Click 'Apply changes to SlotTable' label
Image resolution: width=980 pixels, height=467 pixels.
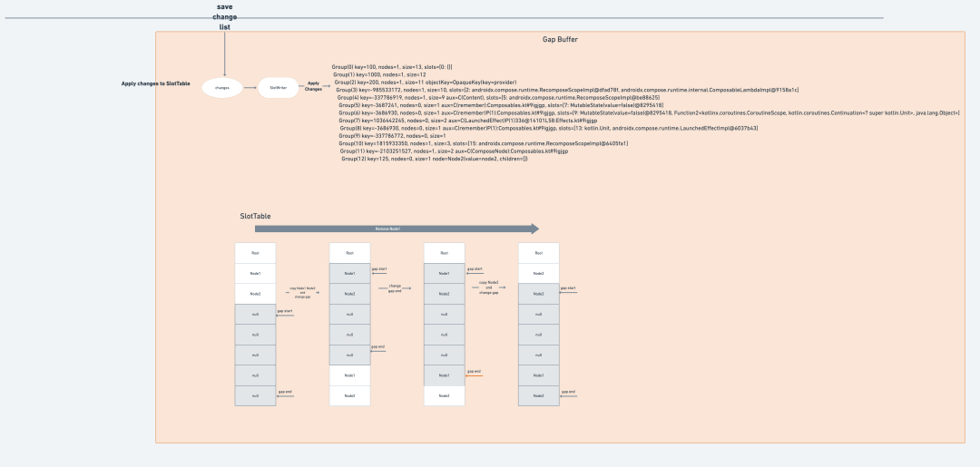click(x=156, y=83)
